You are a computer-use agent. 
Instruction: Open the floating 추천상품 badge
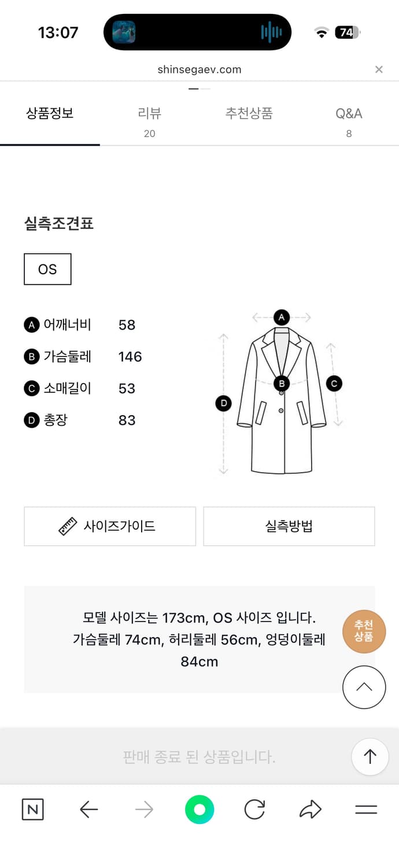coord(364,631)
